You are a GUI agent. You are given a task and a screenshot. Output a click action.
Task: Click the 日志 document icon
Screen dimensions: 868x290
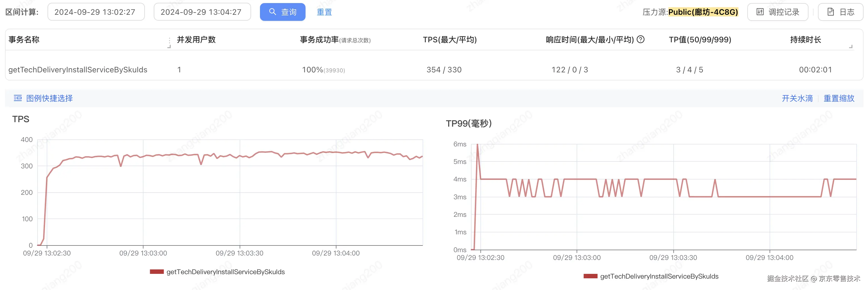(x=830, y=12)
